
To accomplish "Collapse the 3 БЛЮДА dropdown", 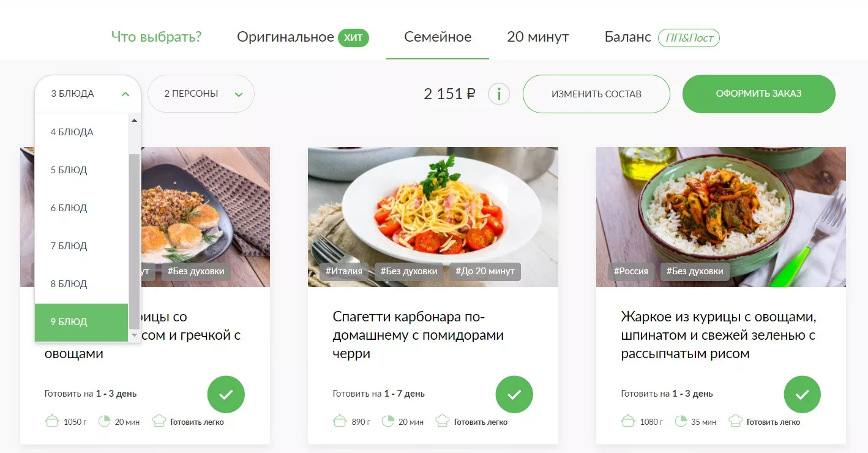I will pos(88,94).
